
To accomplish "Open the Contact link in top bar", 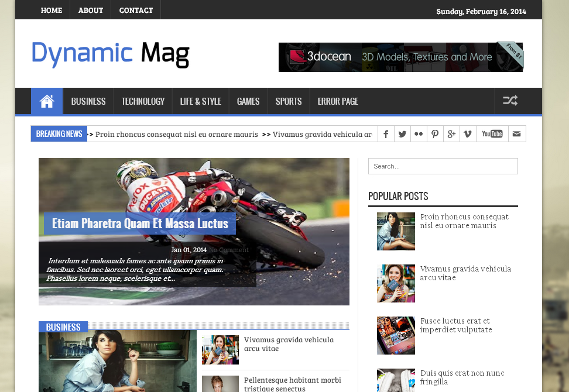I will coord(136,10).
